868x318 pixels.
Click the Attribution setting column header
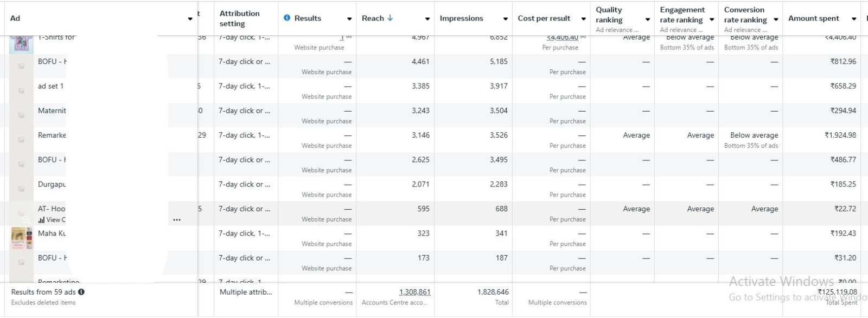click(x=239, y=18)
